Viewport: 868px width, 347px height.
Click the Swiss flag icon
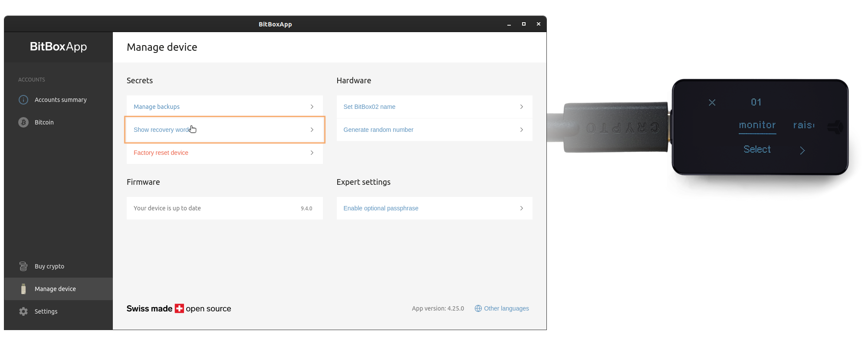point(179,308)
